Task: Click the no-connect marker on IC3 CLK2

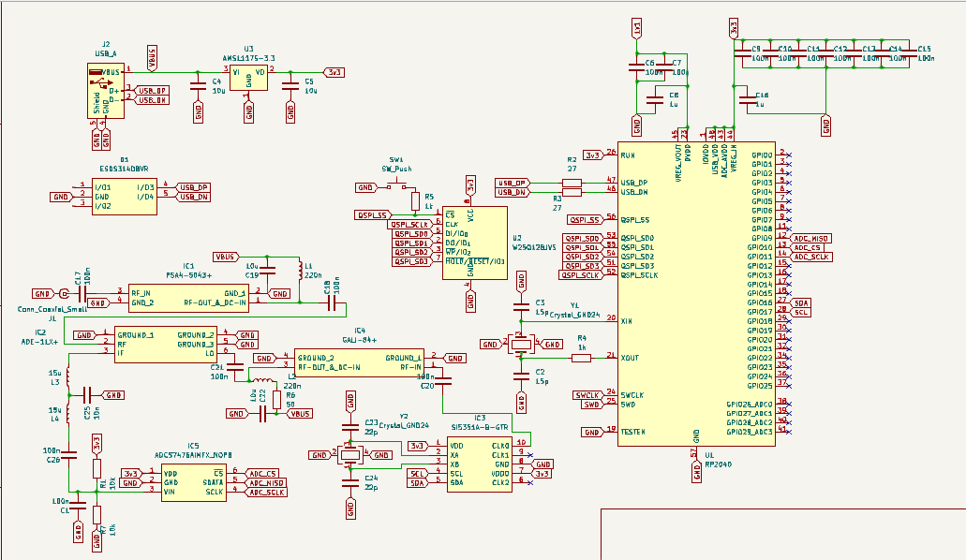Action: (530, 483)
